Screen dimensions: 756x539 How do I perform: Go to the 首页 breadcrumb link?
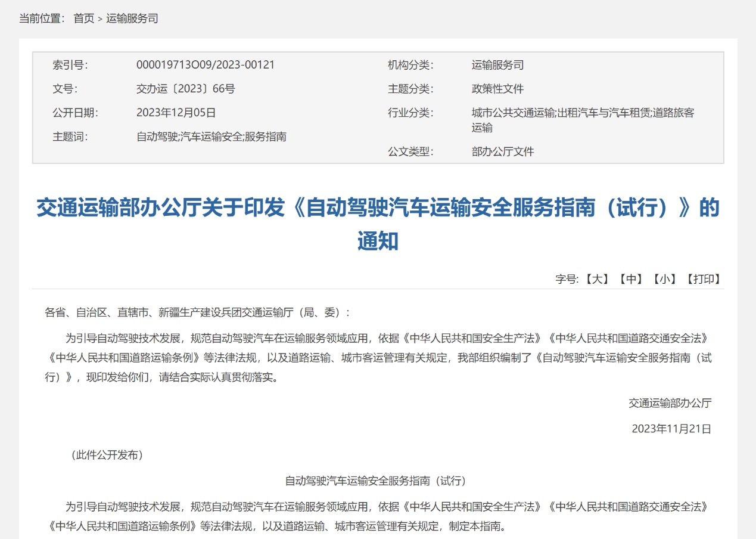84,18
